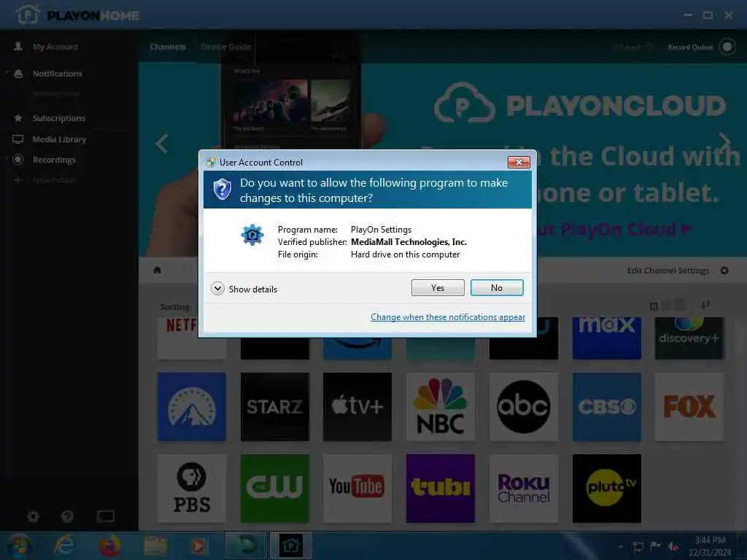Open Media Library in PlayOn sidebar
The height and width of the screenshot is (560, 747).
(x=59, y=139)
